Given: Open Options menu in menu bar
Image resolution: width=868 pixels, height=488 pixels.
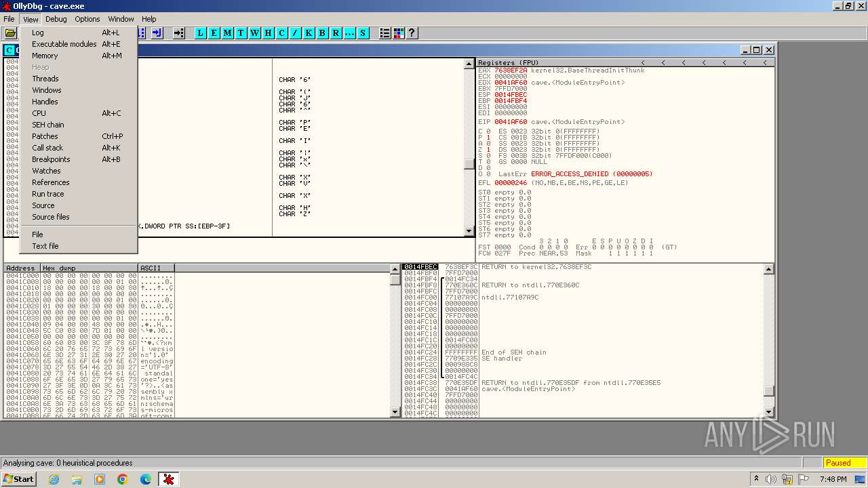Looking at the screenshot, I should pos(87,19).
